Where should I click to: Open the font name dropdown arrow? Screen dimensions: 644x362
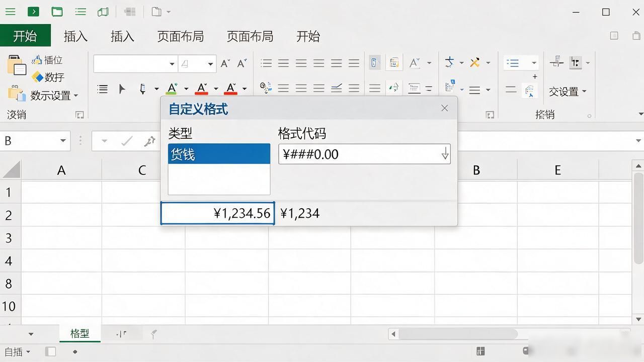pyautogui.click(x=172, y=64)
